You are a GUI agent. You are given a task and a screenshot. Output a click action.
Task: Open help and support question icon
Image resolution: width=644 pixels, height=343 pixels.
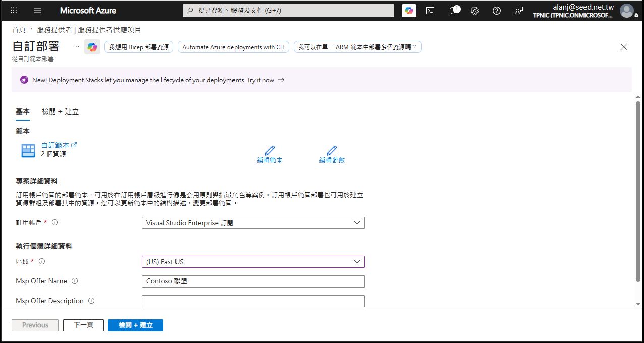pos(497,10)
